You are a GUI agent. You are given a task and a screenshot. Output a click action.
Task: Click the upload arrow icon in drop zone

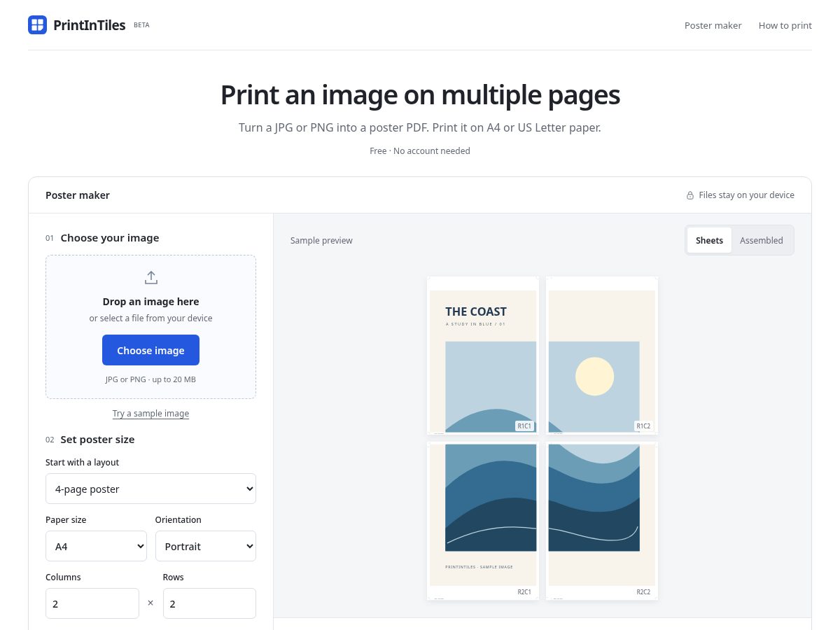point(150,278)
